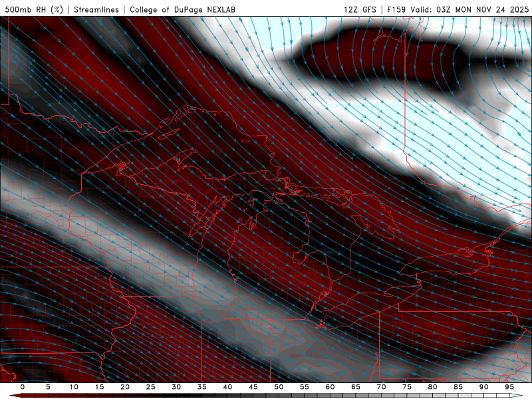Click the "45" color scale label
The height and width of the screenshot is (399, 532).
[253, 387]
